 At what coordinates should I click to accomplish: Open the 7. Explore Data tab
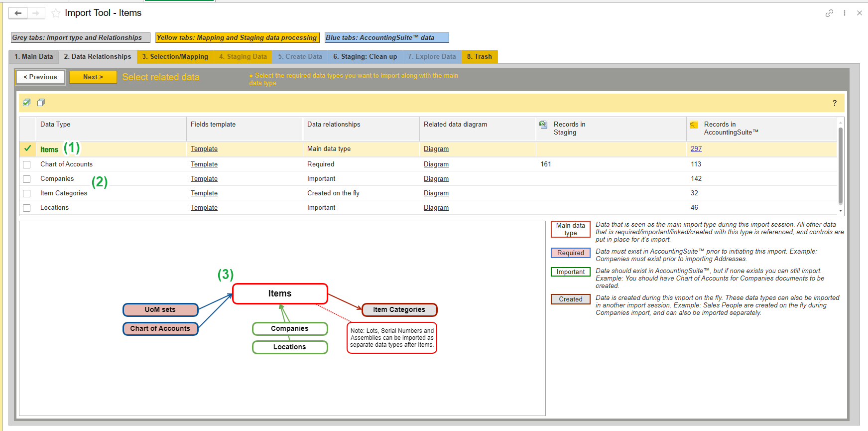(x=432, y=57)
